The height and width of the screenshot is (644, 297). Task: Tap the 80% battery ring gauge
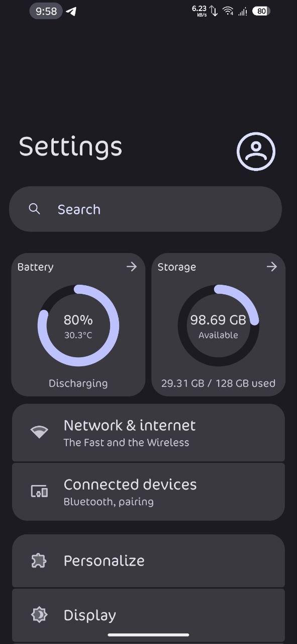[78, 326]
